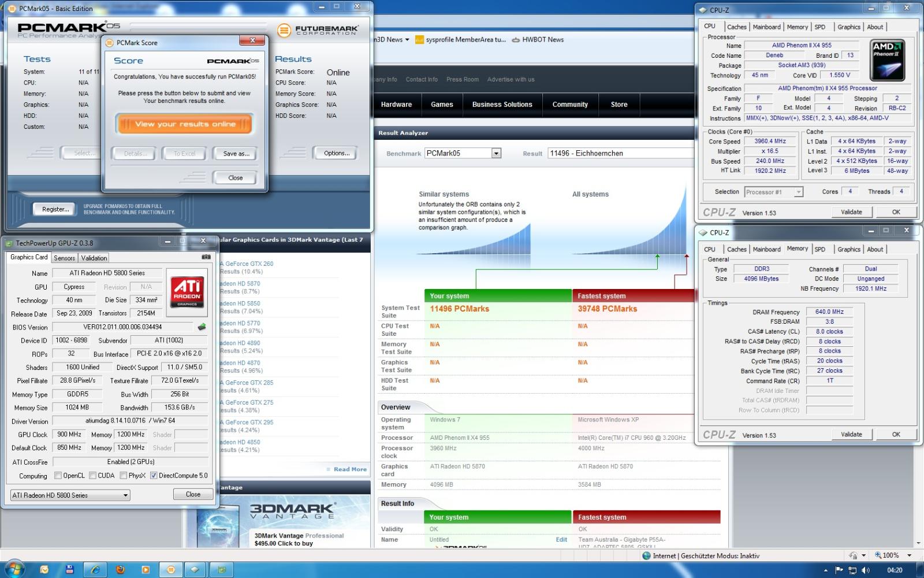Switch to the PCMark05 taskbar button

point(170,569)
